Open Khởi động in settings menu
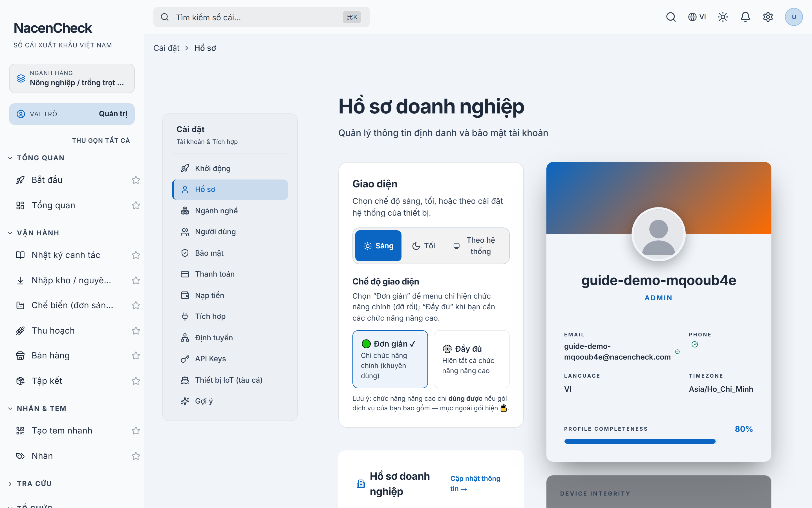Screen dimensions: 812x508 click(x=230, y=168)
